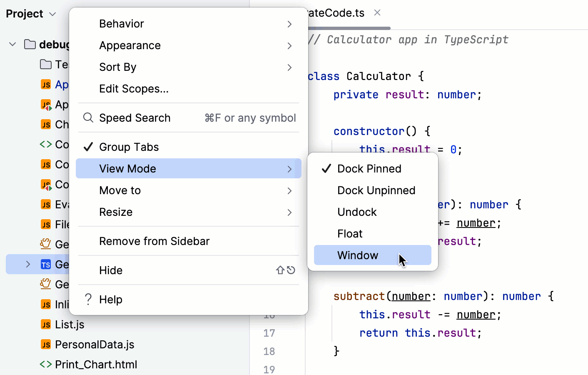Click Edit Scopes... menu entry
Viewport: 588px width, 375px height.
point(134,89)
